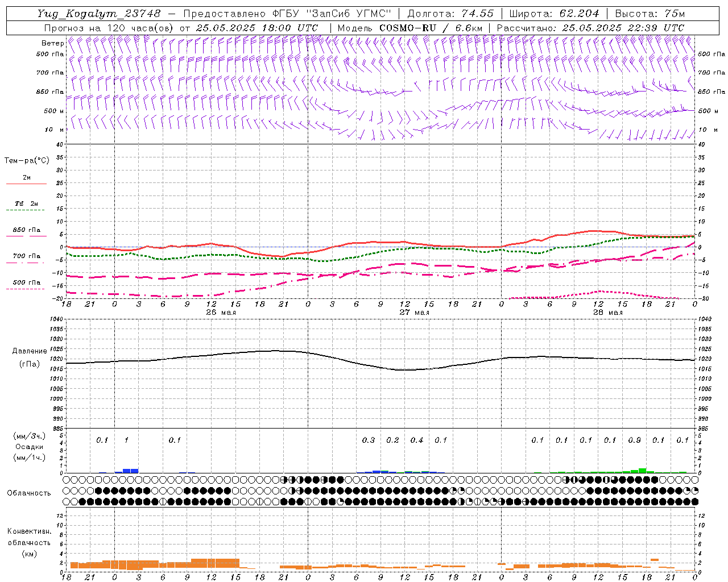Click the Широта: 62.204 header field
Viewport: 728px width, 582px height.
click(554, 14)
